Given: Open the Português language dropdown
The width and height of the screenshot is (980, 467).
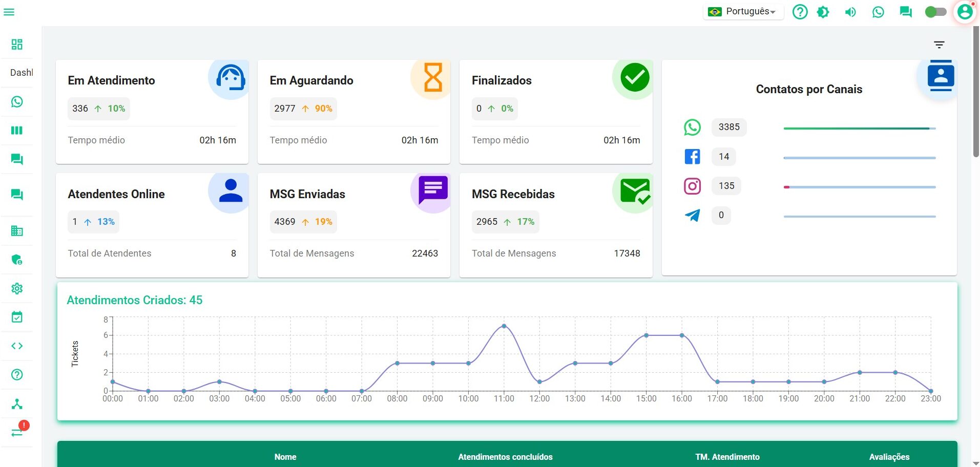Looking at the screenshot, I should (743, 12).
